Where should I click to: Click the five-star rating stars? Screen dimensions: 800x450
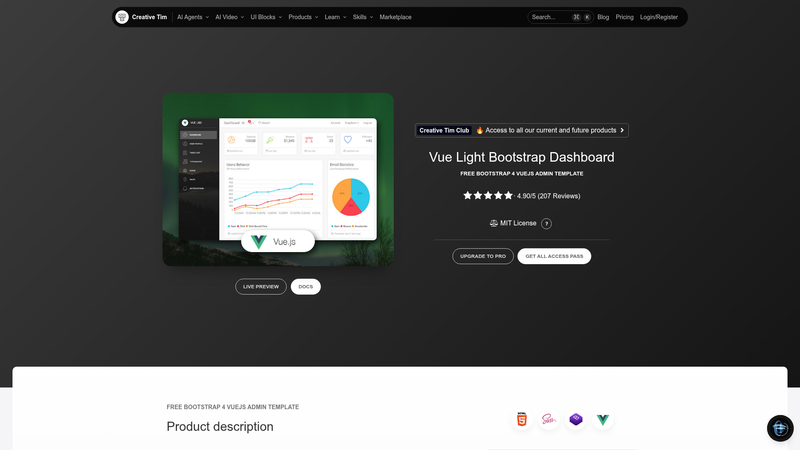488,195
